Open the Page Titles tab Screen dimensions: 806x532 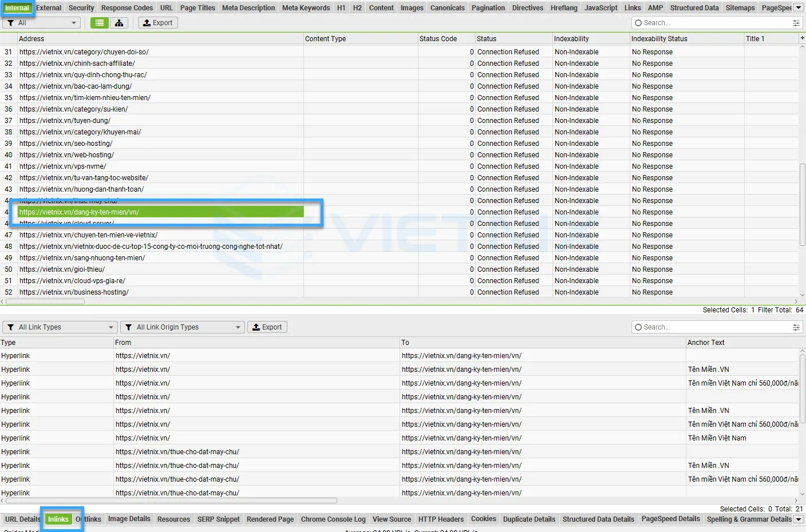point(197,8)
